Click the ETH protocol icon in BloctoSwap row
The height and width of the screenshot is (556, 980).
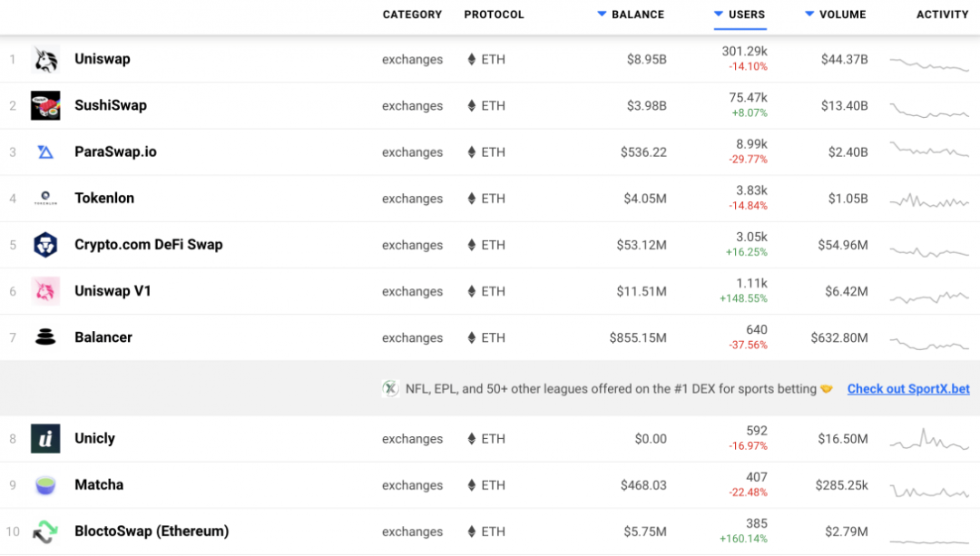tap(472, 532)
